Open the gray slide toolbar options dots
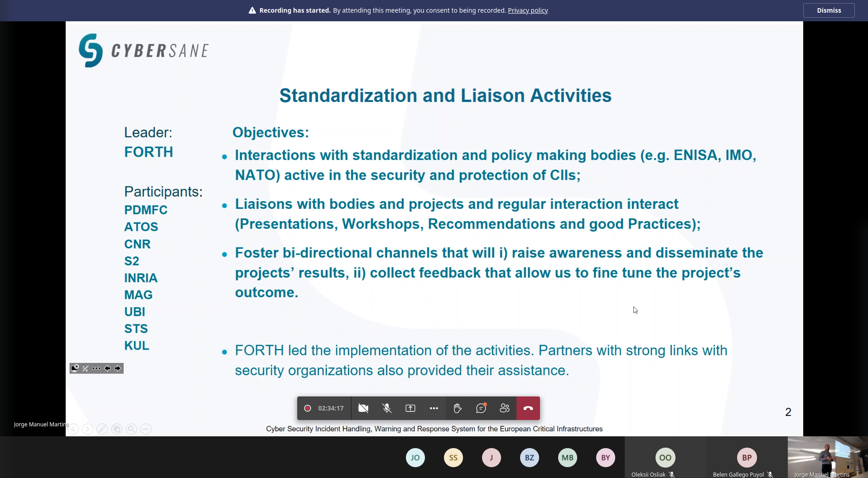 96,368
